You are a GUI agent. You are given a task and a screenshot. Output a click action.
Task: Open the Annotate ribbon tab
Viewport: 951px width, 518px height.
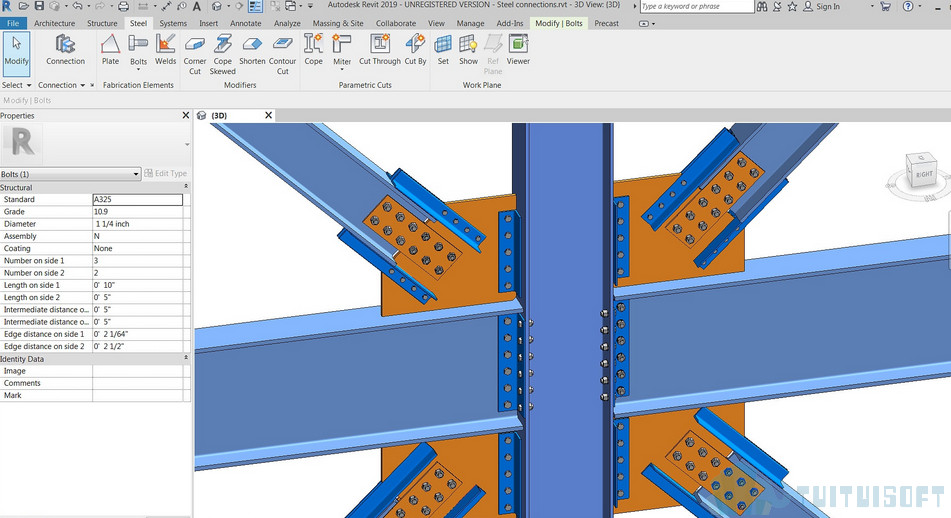point(245,23)
